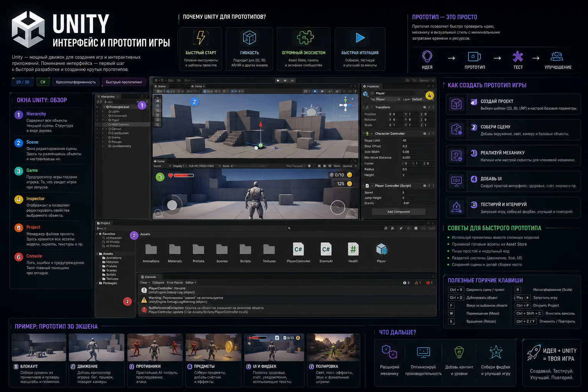Click the БЛОКАУТ example thumbnail
The width and height of the screenshot is (588, 392).
39,348
